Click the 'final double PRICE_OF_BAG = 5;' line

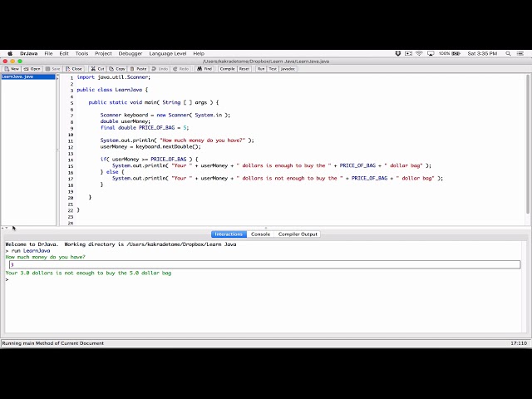tap(145, 127)
